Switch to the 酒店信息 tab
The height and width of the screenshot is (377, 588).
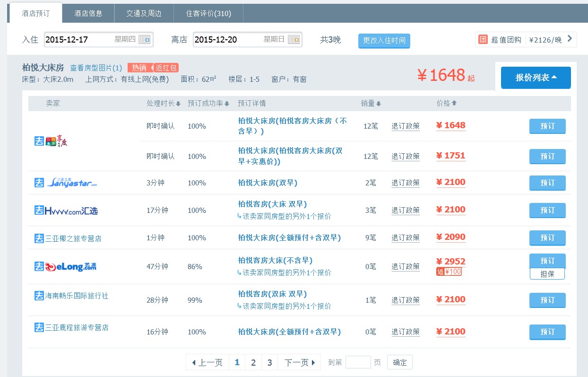click(x=88, y=14)
